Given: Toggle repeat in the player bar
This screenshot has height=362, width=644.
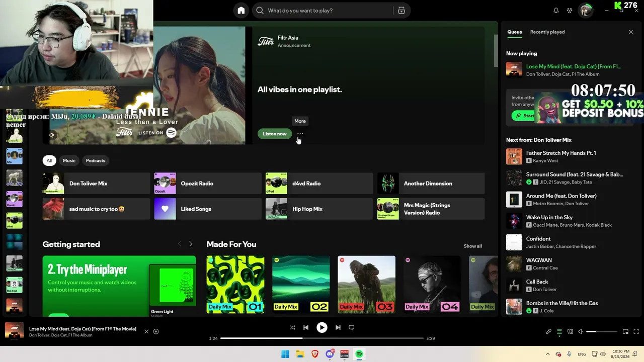Looking at the screenshot, I should 352,327.
